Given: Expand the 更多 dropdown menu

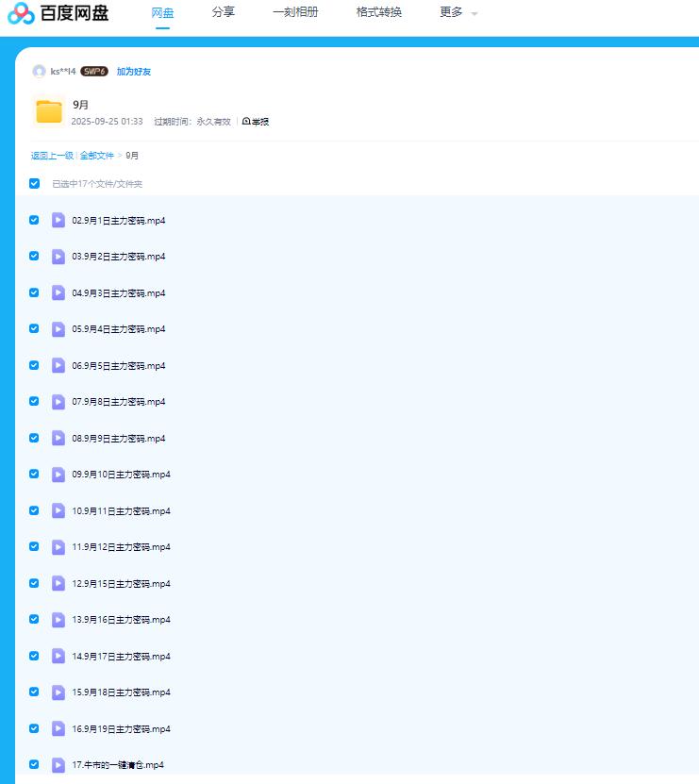Looking at the screenshot, I should [x=458, y=12].
